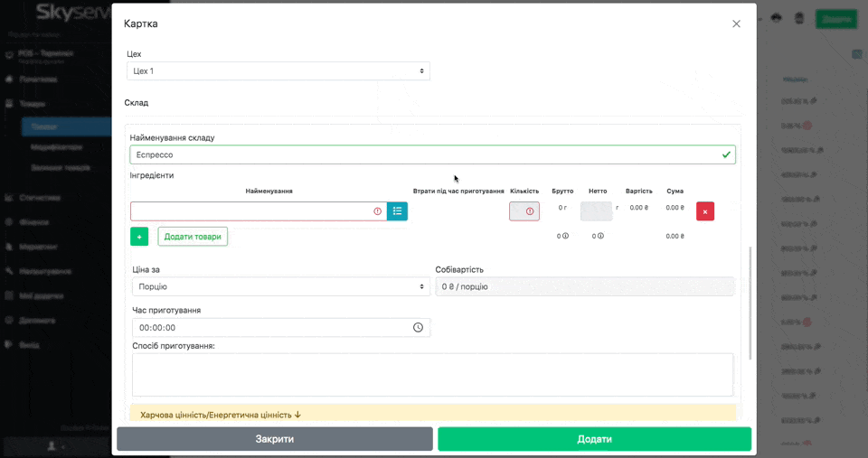
Task: Open the Цех dropdown showing Цех 1
Action: [x=278, y=71]
